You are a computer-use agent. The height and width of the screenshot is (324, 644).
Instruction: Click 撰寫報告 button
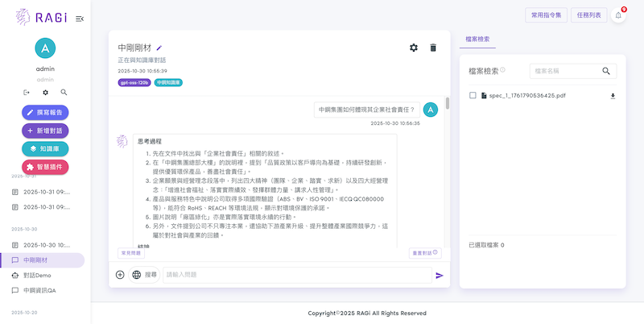pos(45,113)
